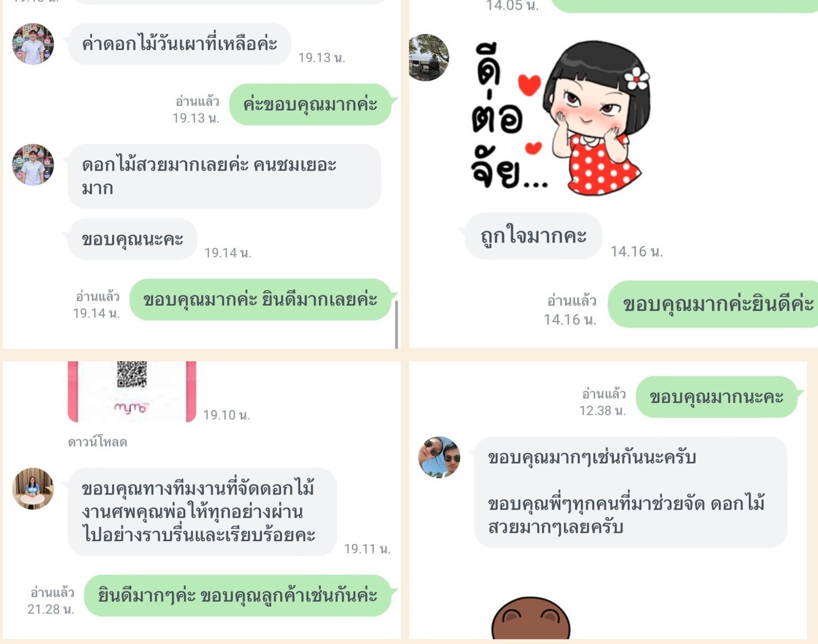Screen dimensions: 818x644
Task: Tap the 'ขอบคุณมากนะคะ' green bubble
Action: 717,397
